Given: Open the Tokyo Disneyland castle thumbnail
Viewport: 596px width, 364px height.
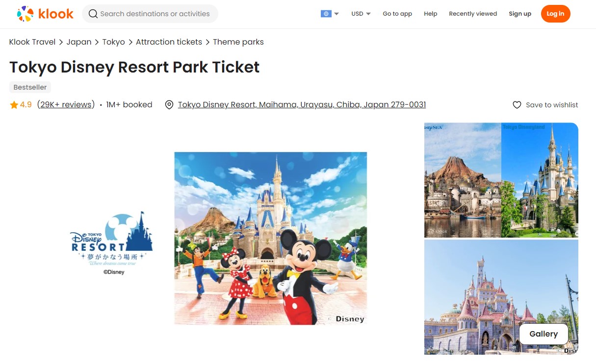Looking at the screenshot, I should (540, 180).
